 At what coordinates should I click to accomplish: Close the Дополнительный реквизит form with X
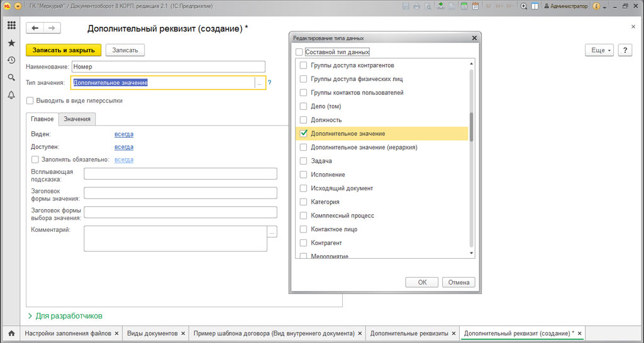point(633,26)
